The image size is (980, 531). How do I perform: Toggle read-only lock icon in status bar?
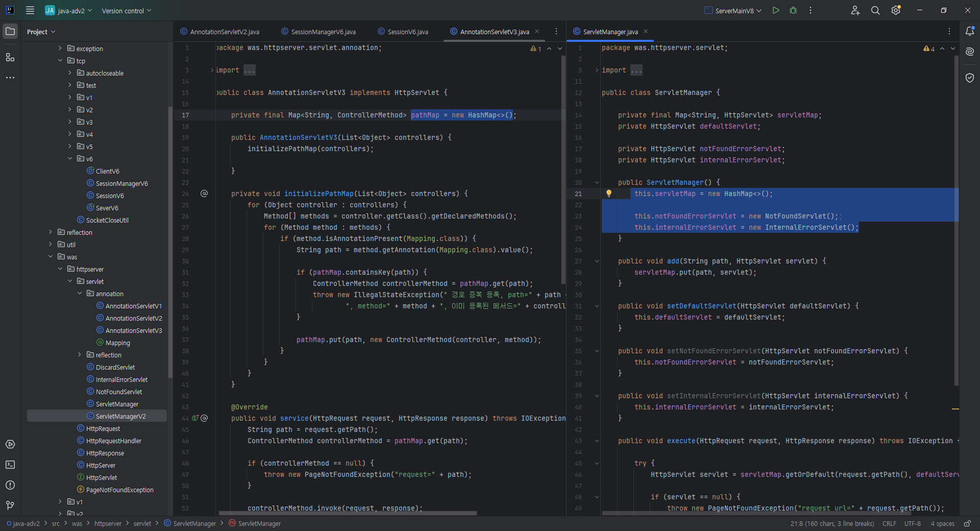coord(967,523)
